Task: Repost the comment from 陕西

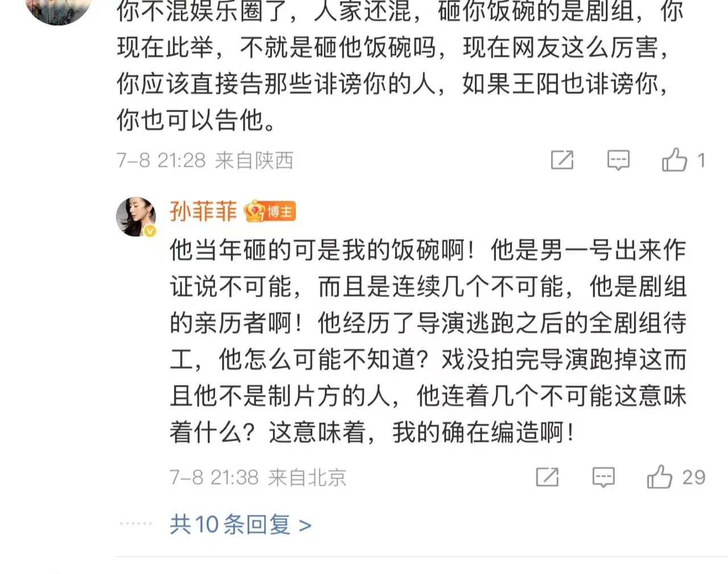Action: (562, 160)
